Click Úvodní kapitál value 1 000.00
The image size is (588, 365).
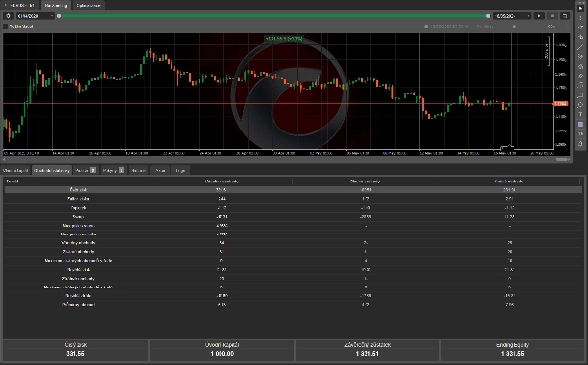(x=222, y=354)
